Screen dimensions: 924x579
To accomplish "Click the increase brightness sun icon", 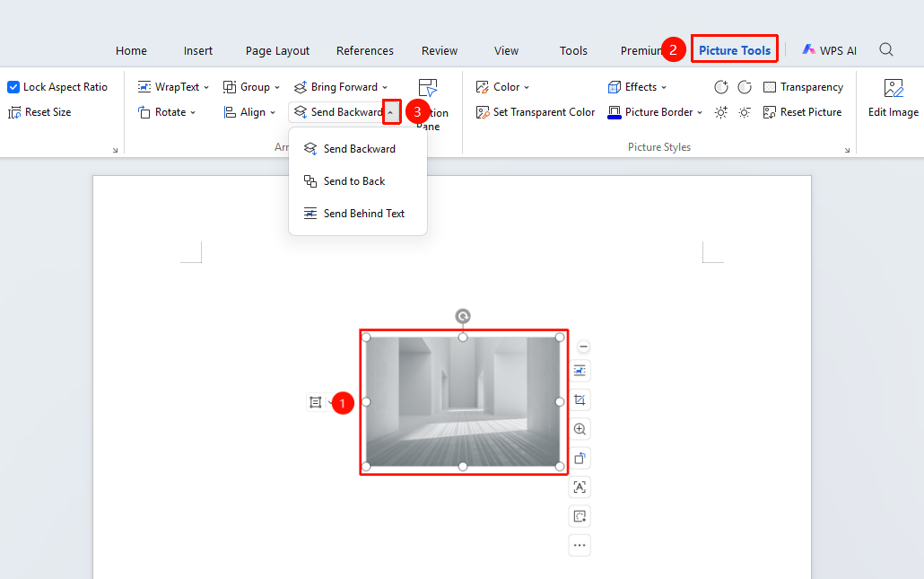I will click(720, 112).
